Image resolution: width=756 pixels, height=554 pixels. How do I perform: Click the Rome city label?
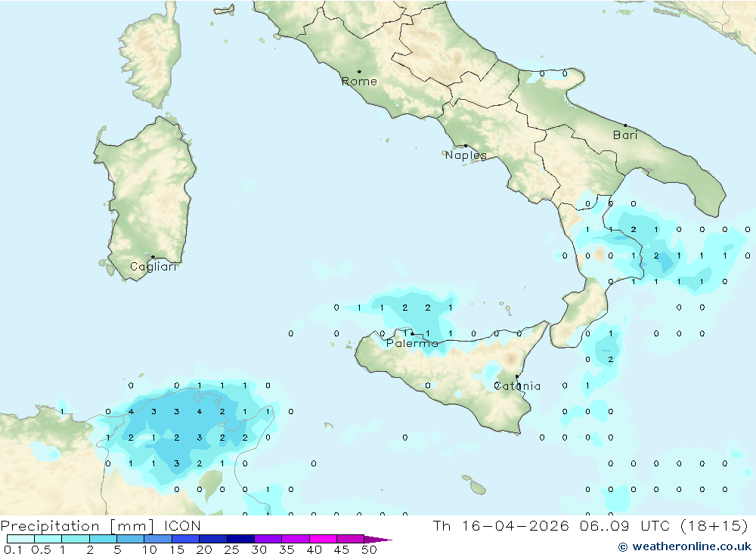[359, 82]
